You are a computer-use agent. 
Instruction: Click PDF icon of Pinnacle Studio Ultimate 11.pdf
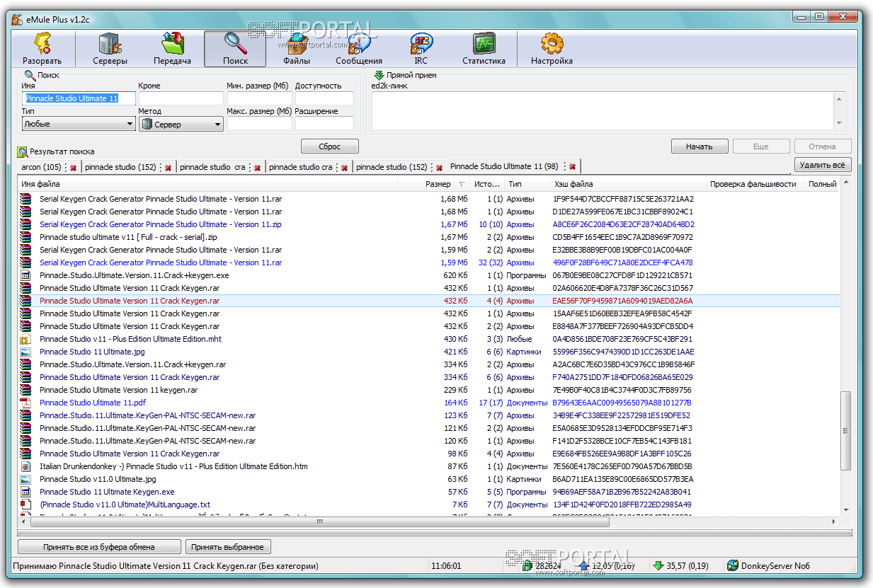(26, 403)
